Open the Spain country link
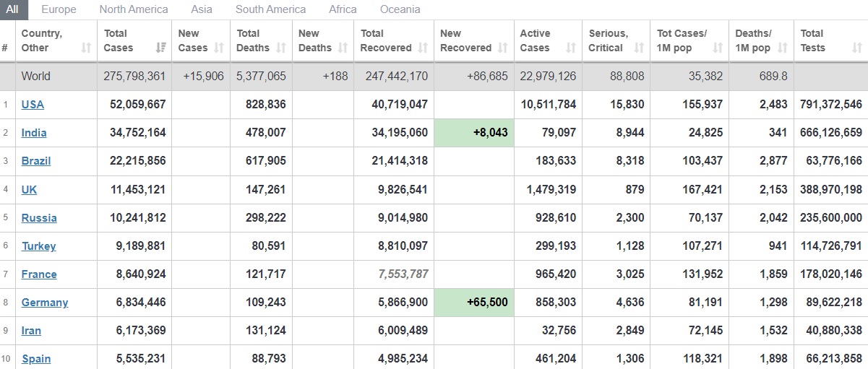Image resolution: width=868 pixels, height=369 pixels. [36, 359]
